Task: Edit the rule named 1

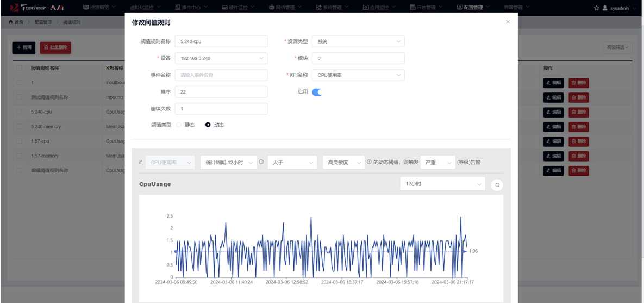Action: coord(553,83)
